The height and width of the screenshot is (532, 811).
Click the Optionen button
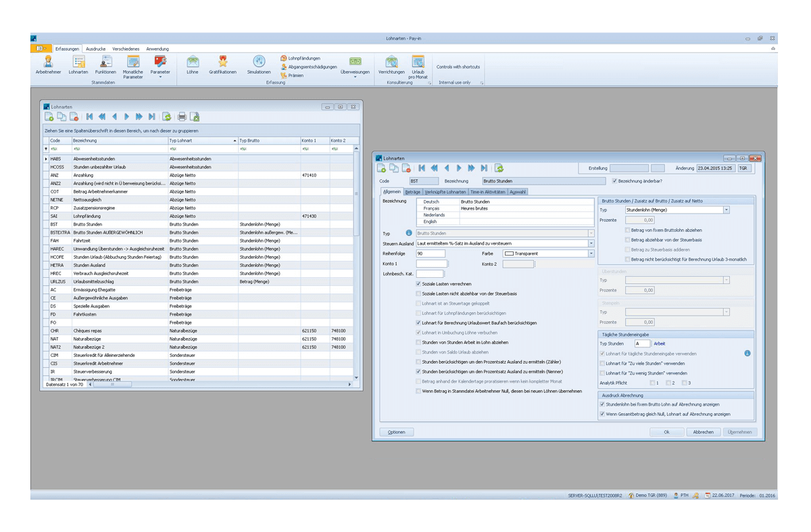[x=397, y=432]
